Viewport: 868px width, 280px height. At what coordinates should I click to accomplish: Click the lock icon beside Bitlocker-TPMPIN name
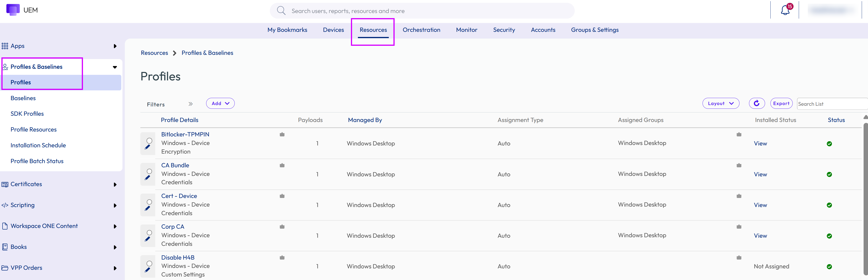[x=282, y=135]
